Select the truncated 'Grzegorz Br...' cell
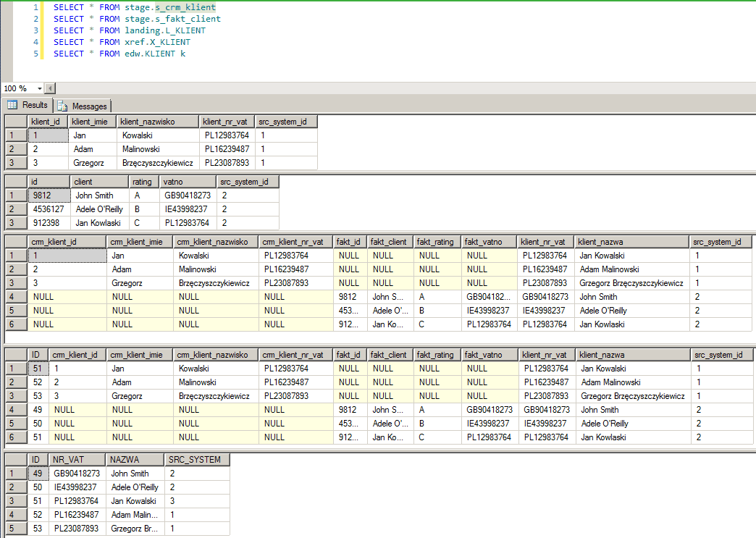Image resolution: width=756 pixels, height=538 pixels. tap(134, 529)
